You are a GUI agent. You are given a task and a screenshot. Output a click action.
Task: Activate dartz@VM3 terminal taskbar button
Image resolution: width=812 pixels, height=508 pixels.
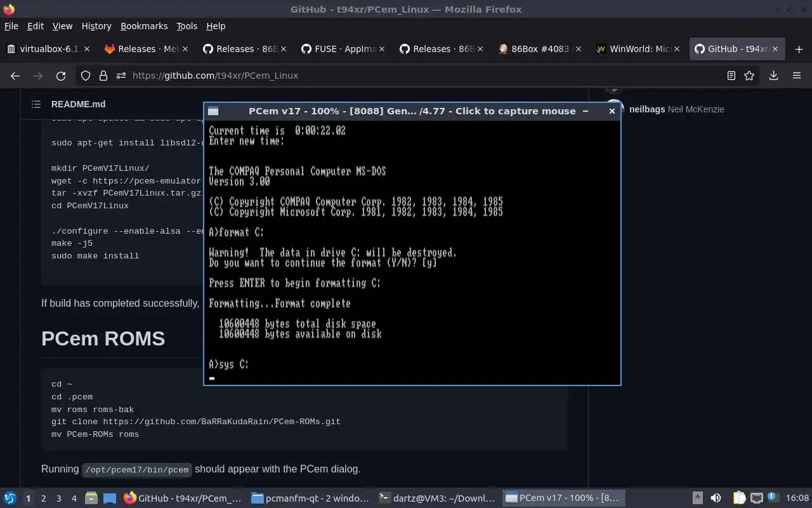pos(437,498)
